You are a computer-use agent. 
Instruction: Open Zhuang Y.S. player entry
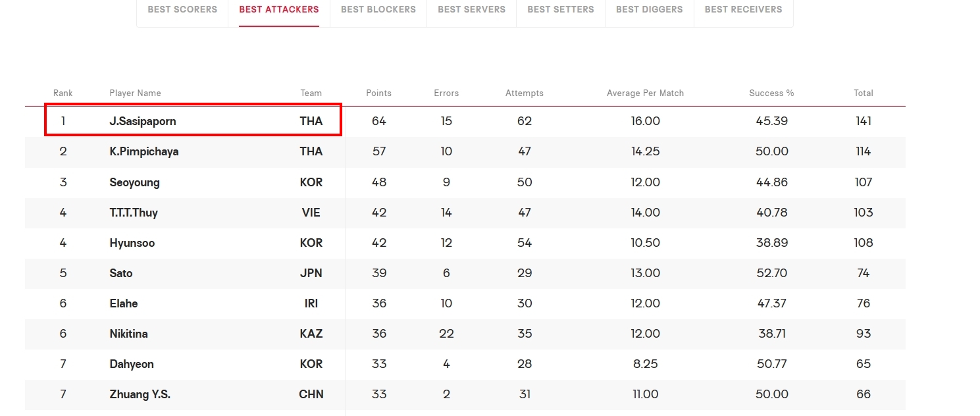(140, 394)
